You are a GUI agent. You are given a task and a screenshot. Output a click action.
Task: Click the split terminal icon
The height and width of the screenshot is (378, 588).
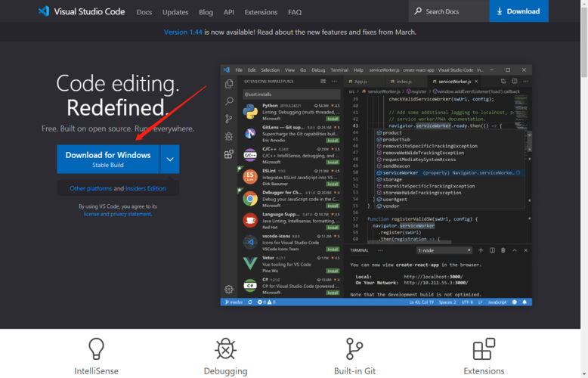point(492,250)
